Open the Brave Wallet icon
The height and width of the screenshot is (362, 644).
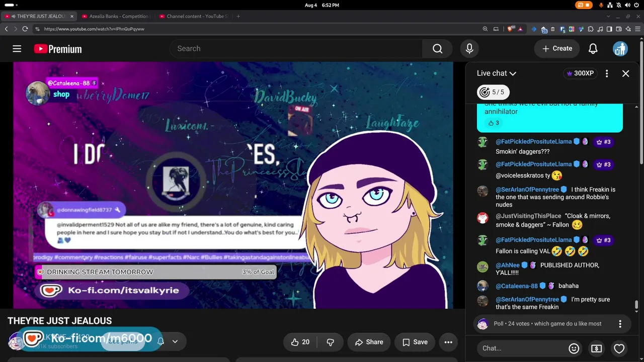tap(619, 29)
